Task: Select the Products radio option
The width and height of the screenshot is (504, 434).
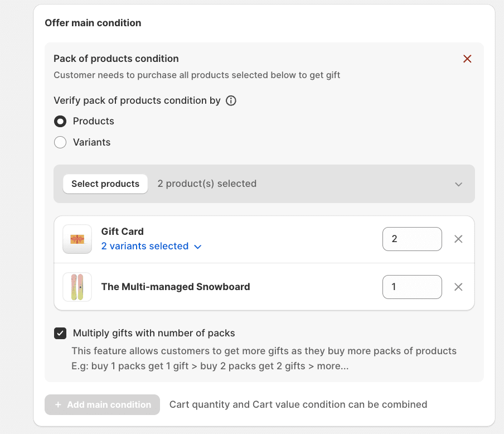Action: [60, 121]
